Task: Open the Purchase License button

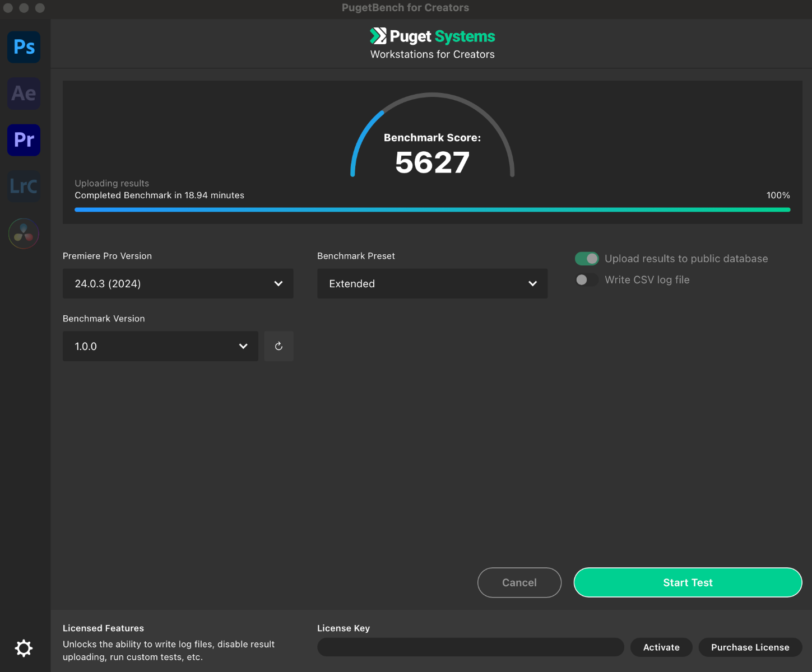Action: coord(750,647)
